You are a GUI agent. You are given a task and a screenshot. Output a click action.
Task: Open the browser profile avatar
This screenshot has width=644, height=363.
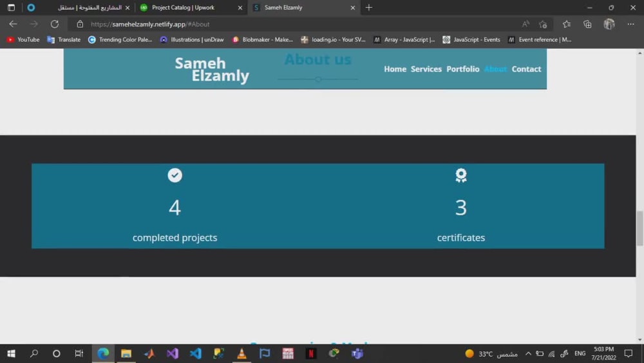pos(609,25)
